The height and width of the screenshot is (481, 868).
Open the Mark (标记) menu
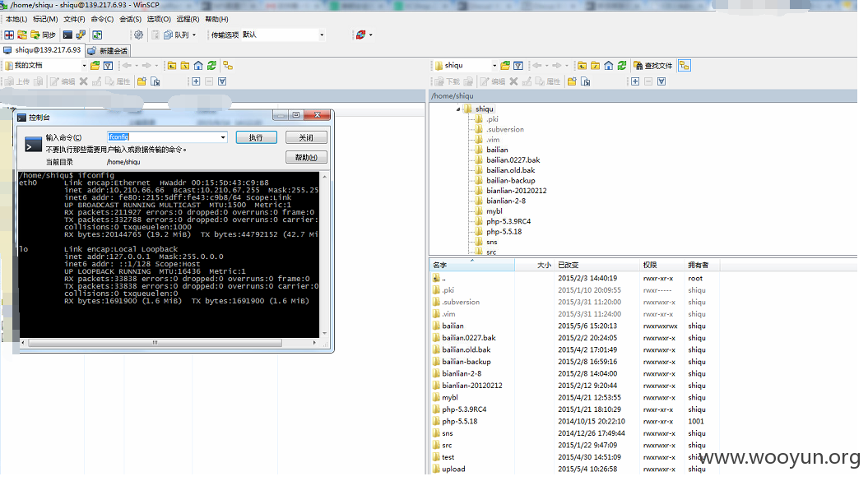pos(44,19)
